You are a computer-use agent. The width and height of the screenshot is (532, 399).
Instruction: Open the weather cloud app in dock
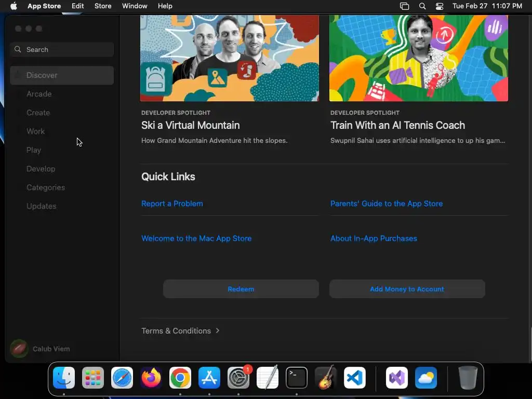click(x=426, y=378)
